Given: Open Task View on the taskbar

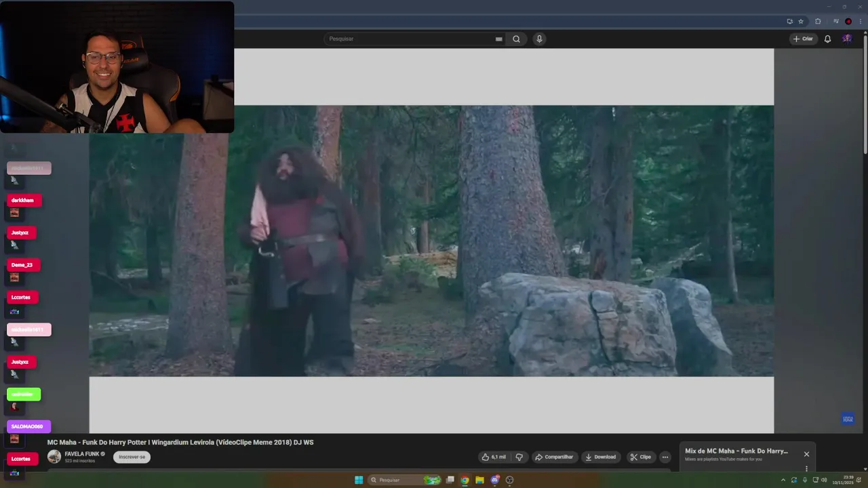Looking at the screenshot, I should tap(450, 480).
